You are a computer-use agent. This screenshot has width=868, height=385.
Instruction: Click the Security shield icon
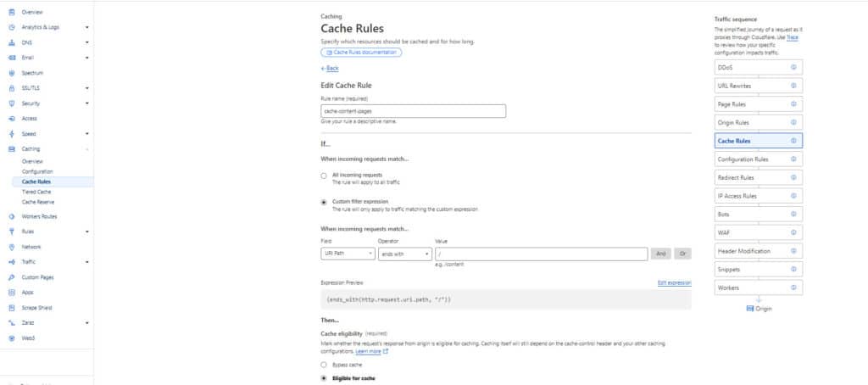point(12,103)
